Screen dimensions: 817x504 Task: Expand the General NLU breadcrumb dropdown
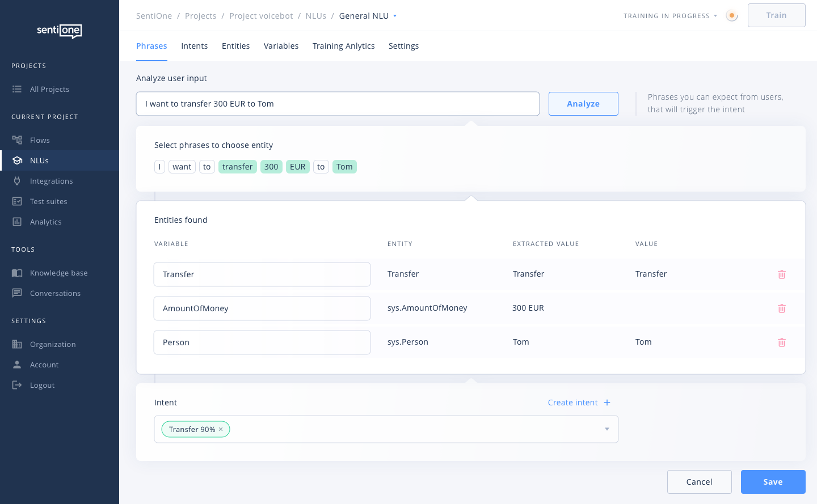point(395,16)
